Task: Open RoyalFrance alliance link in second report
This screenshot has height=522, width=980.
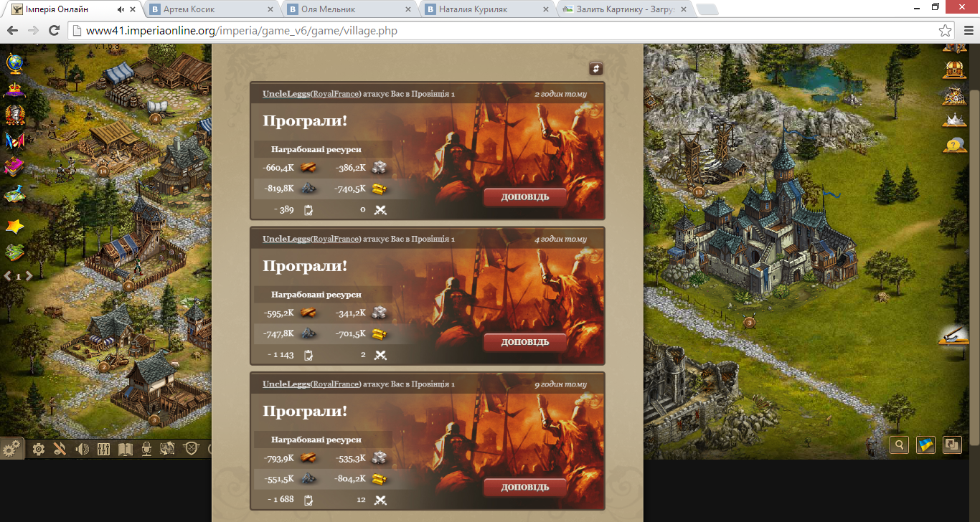Action: click(x=336, y=239)
